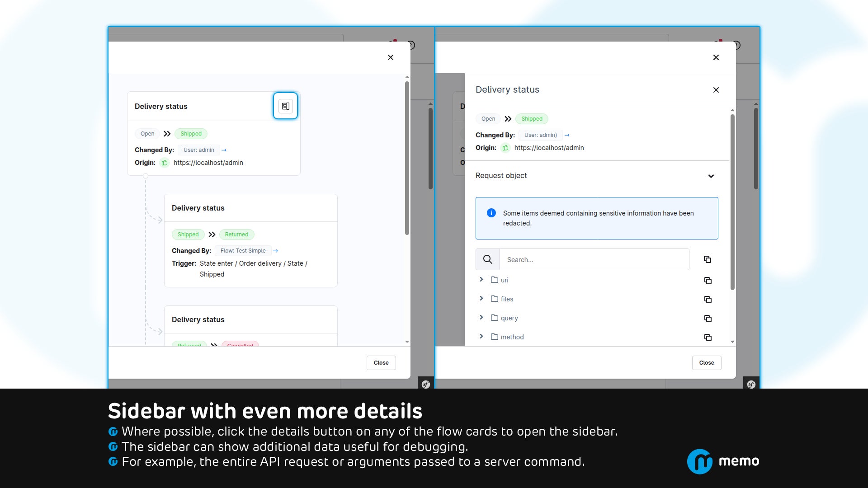Click the Returned status badge

(236, 235)
